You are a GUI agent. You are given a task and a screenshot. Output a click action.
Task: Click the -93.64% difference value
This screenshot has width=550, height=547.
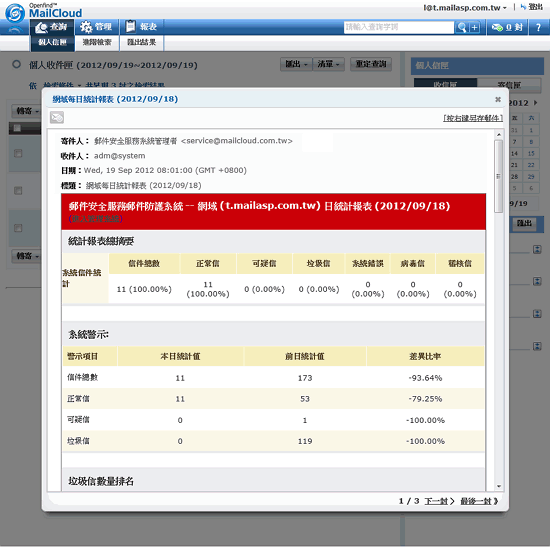425,378
